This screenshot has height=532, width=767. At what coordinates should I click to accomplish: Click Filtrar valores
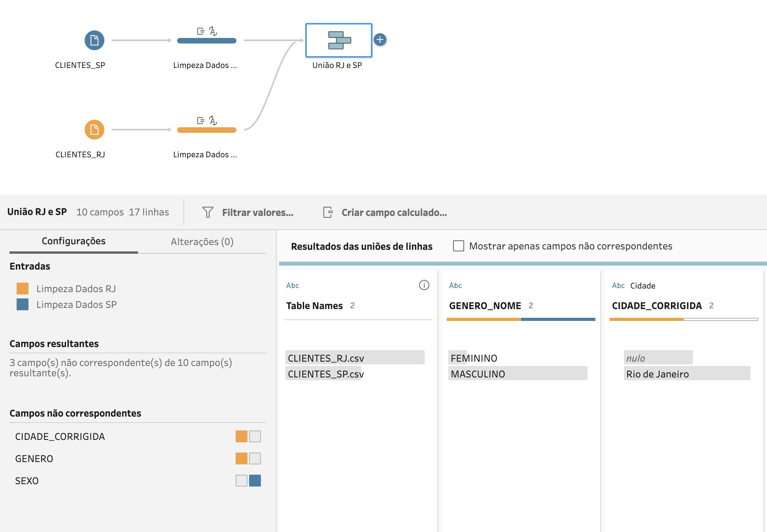click(258, 212)
